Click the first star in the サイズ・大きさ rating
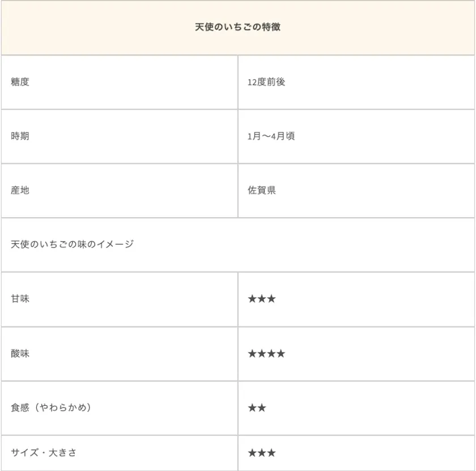This screenshot has width=476, height=471. [x=252, y=452]
